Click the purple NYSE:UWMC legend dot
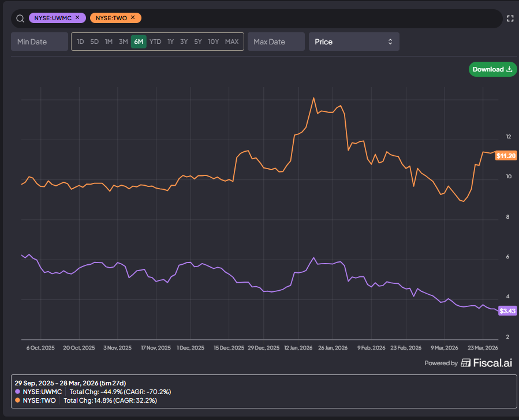 (17, 392)
